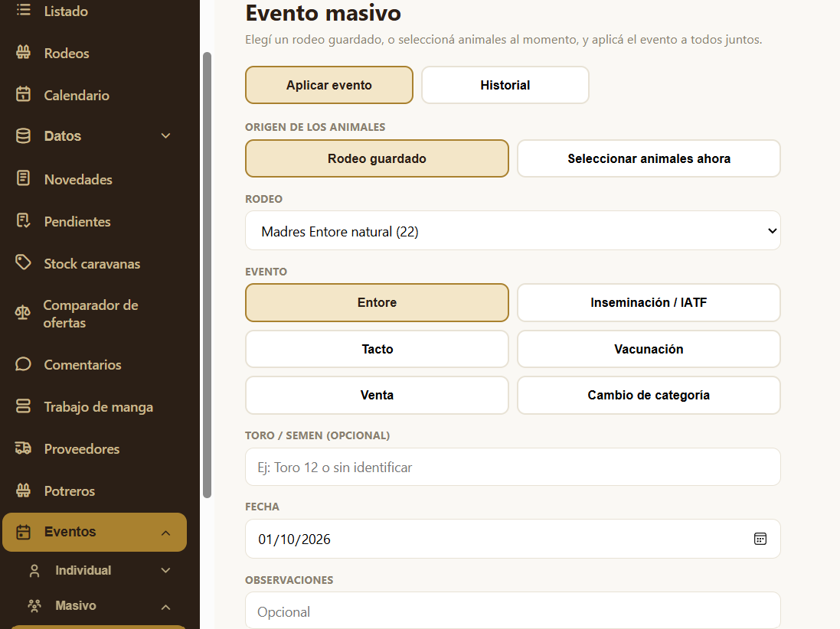Choose Seleccionar animales ahora option
The image size is (840, 629).
[x=649, y=158]
